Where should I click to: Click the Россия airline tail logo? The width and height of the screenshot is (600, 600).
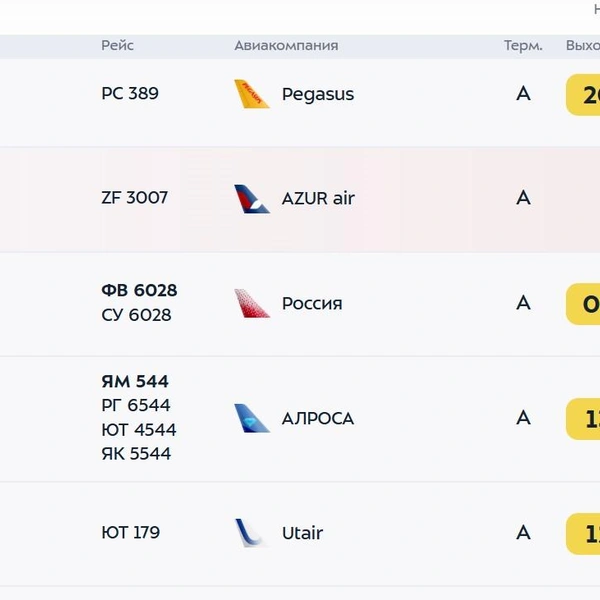coord(252,303)
